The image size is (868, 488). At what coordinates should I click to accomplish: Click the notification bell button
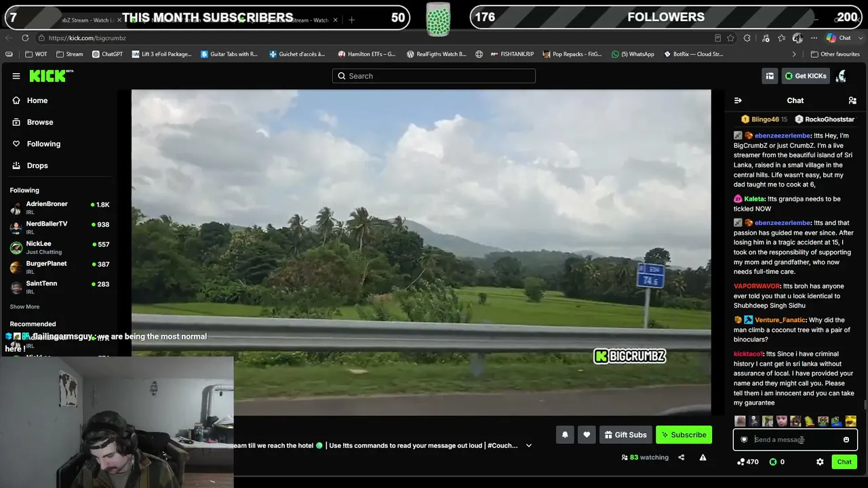coord(565,434)
